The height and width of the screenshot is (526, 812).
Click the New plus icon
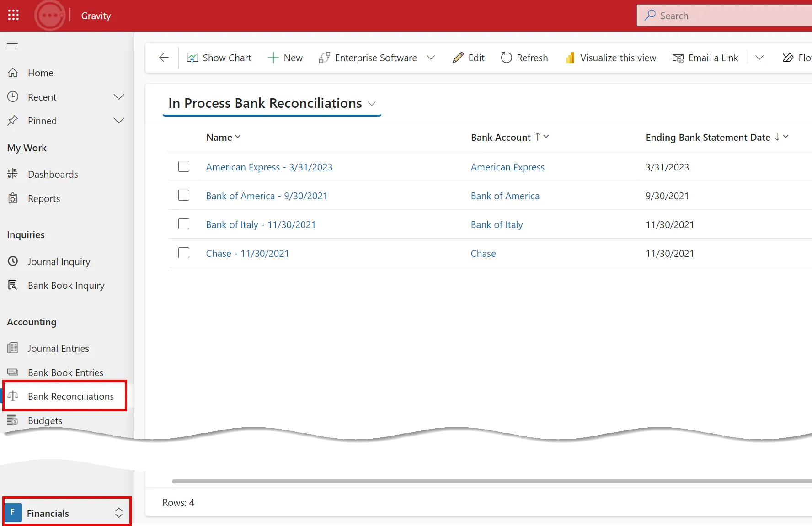point(273,58)
